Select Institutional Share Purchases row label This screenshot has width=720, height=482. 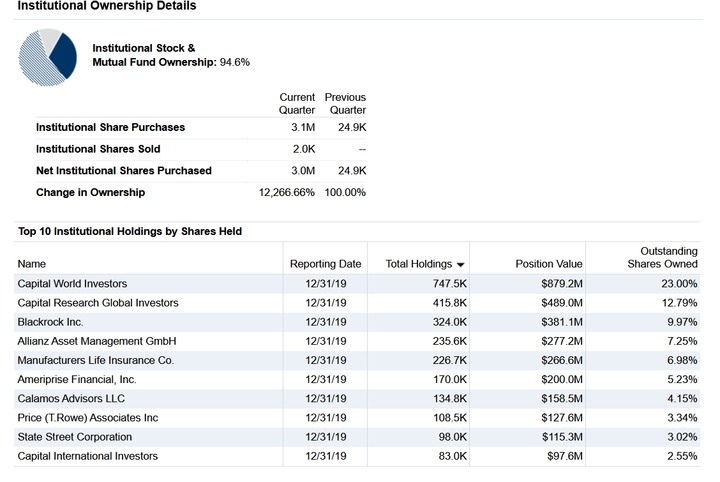click(111, 127)
